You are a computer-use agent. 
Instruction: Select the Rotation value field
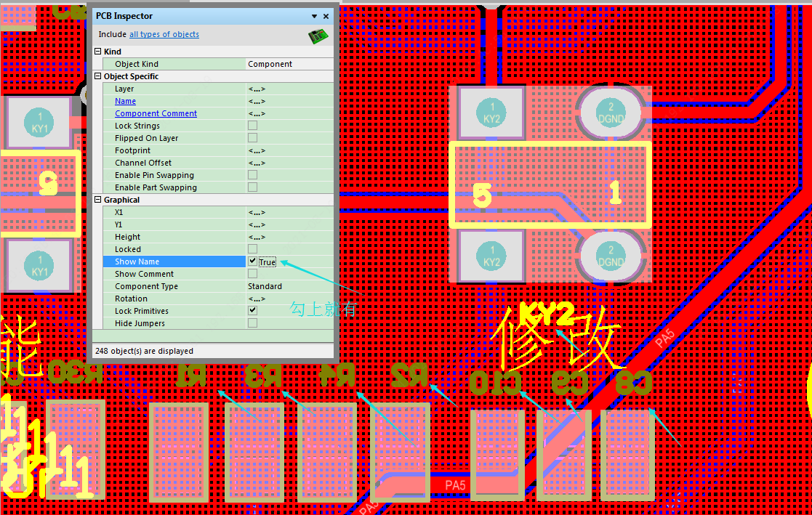tap(289, 299)
